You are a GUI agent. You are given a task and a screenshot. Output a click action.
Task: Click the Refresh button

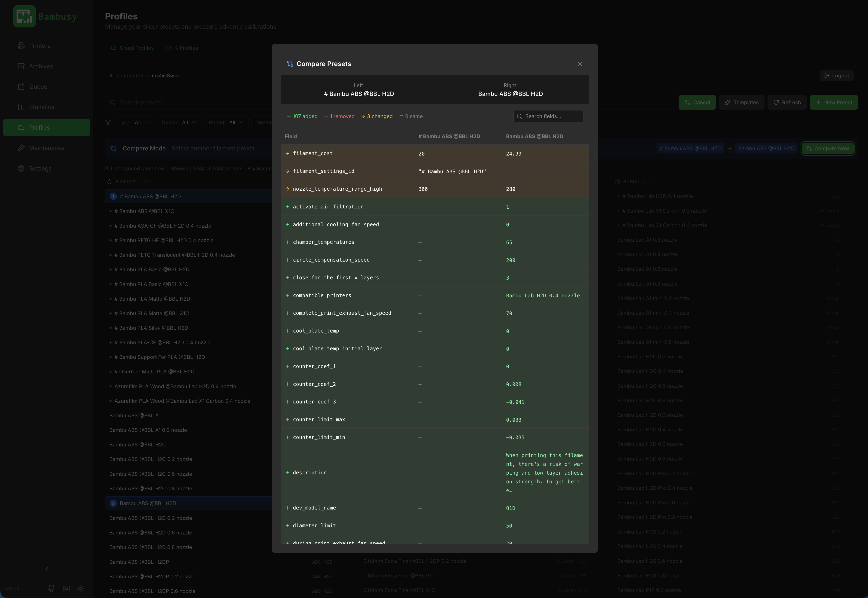coord(787,102)
